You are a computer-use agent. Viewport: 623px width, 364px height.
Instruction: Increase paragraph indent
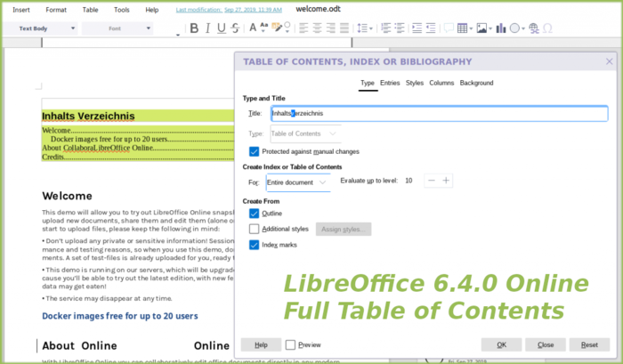[x=417, y=28]
